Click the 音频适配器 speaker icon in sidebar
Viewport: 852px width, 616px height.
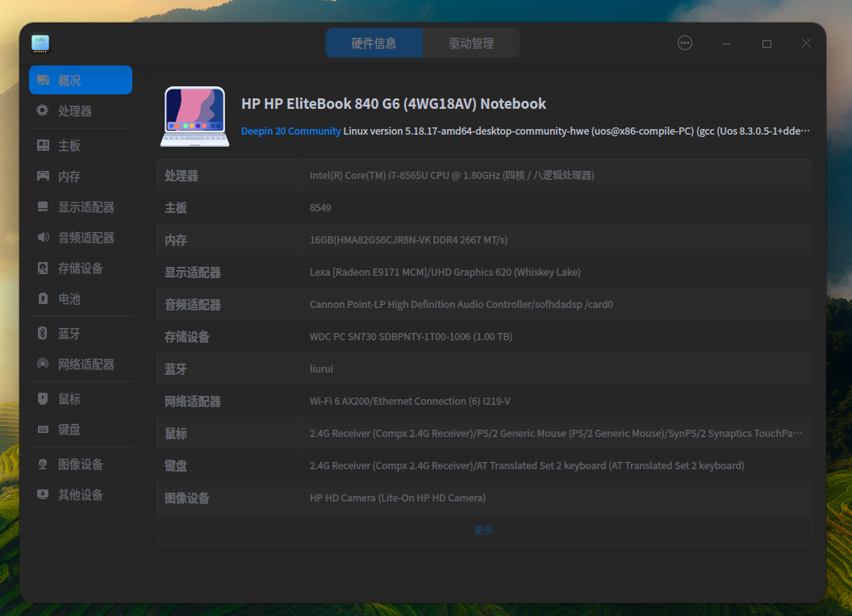pyautogui.click(x=43, y=237)
